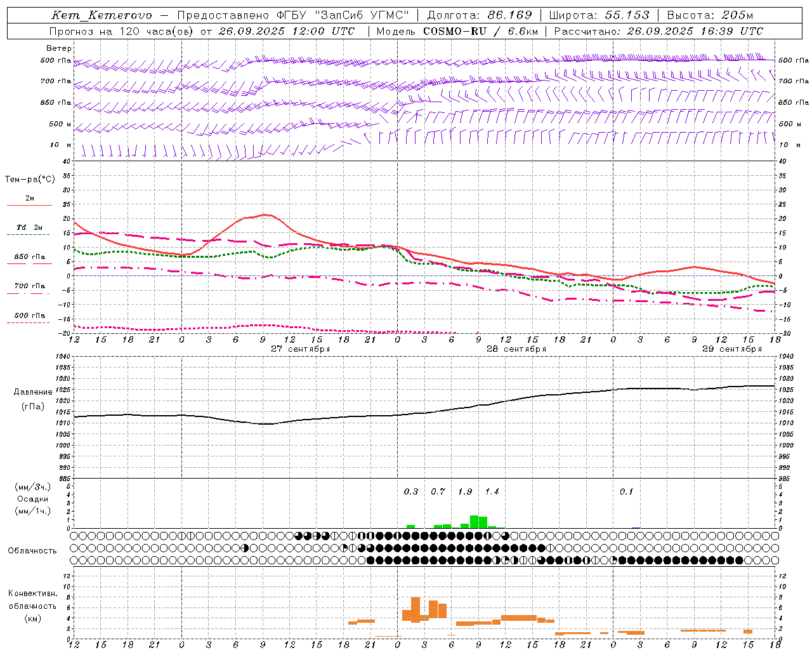This screenshot has width=812, height=650.
Task: Click the Облачность cloudiness row label
Action: coord(32,550)
